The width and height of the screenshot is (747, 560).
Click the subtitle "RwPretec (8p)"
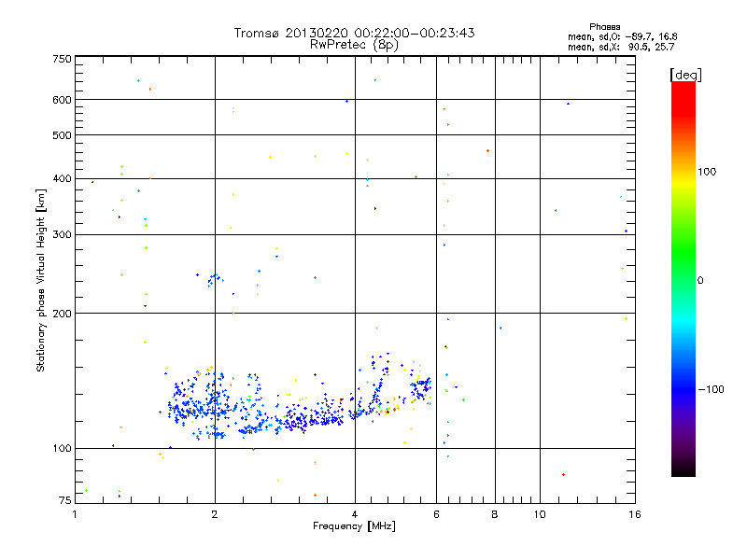pyautogui.click(x=354, y=45)
